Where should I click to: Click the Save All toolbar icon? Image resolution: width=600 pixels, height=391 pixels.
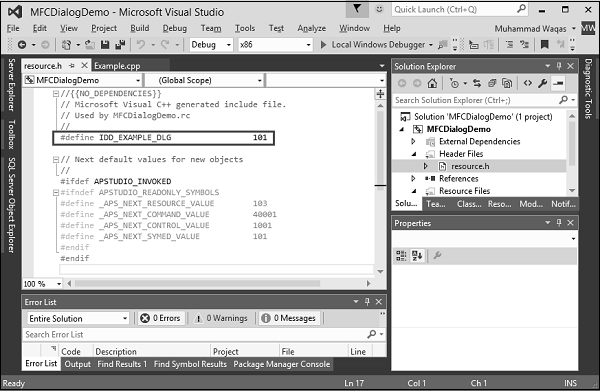120,45
